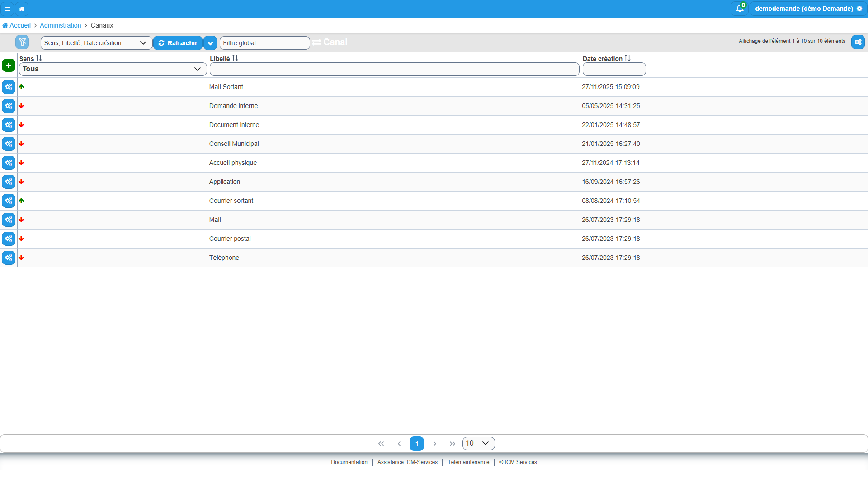Open the notifications bell
Image resolution: width=868 pixels, height=488 pixels.
coord(740,9)
